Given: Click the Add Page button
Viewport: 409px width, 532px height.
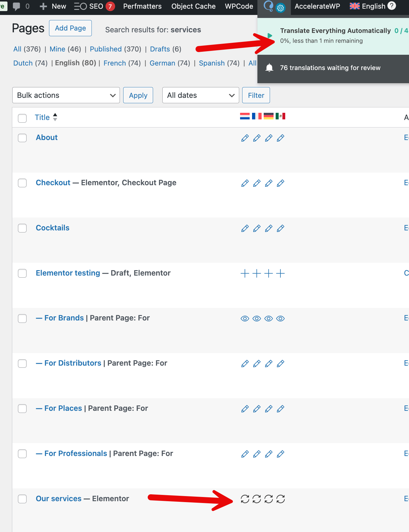Looking at the screenshot, I should click(x=70, y=28).
